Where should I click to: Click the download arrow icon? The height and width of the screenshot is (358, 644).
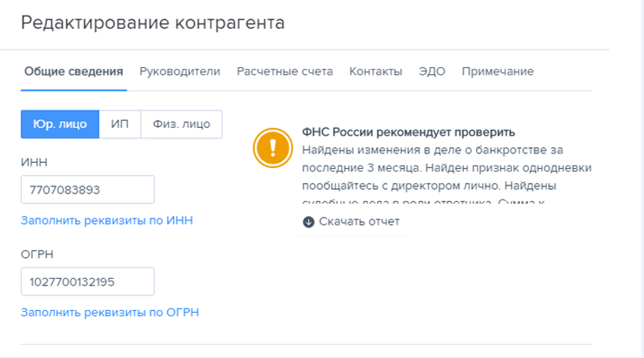click(308, 222)
